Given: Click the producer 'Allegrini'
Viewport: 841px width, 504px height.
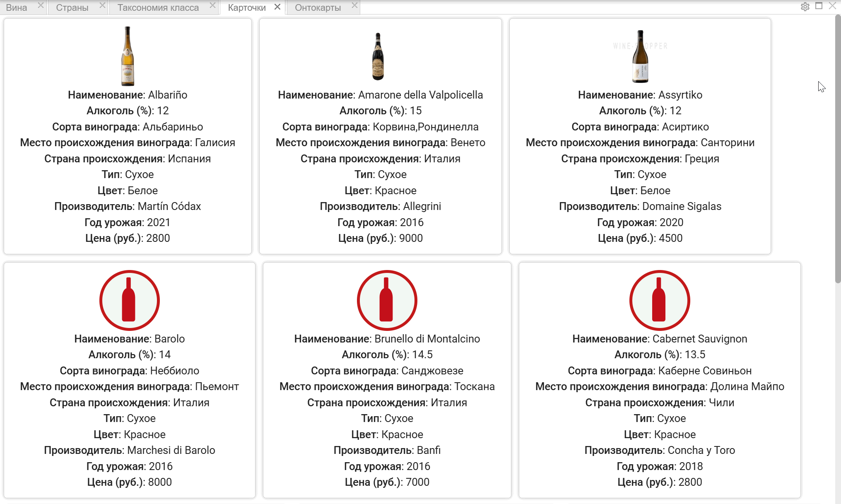Looking at the screenshot, I should 422,207.
